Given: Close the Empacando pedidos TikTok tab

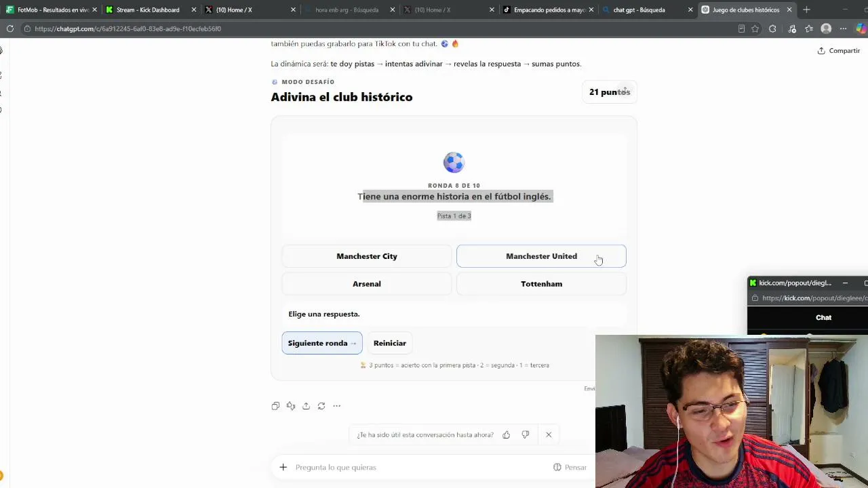Looking at the screenshot, I should pos(591,9).
